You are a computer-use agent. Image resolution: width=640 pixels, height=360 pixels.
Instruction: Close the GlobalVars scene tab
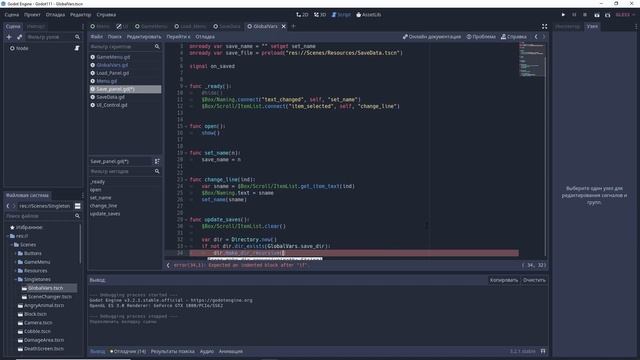284,26
